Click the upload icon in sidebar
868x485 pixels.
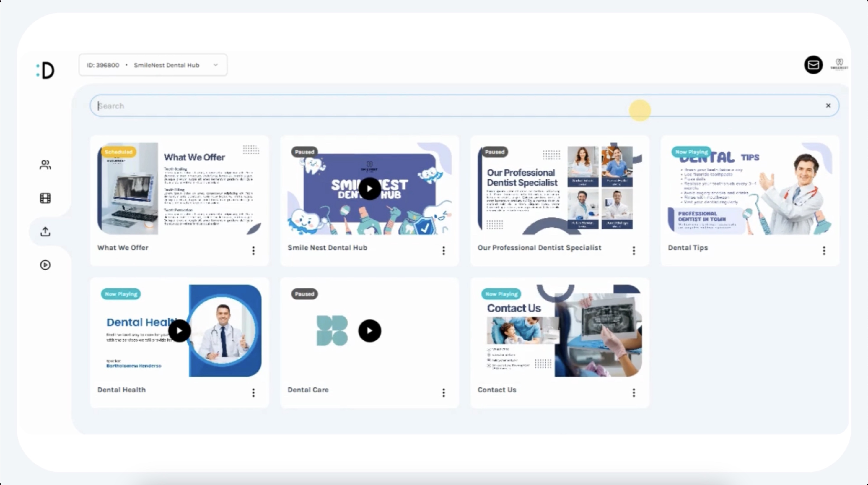tap(45, 232)
